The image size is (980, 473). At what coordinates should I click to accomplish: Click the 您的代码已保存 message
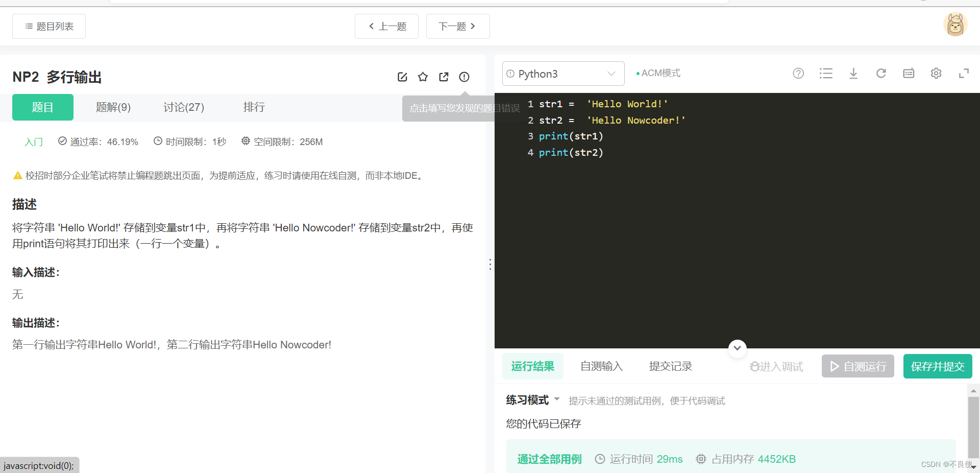[x=544, y=424]
